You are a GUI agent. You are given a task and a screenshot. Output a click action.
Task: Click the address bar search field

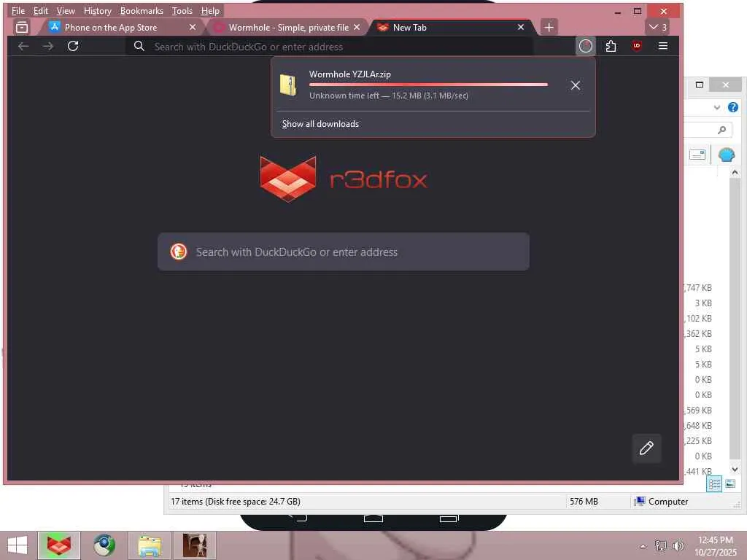coord(329,47)
